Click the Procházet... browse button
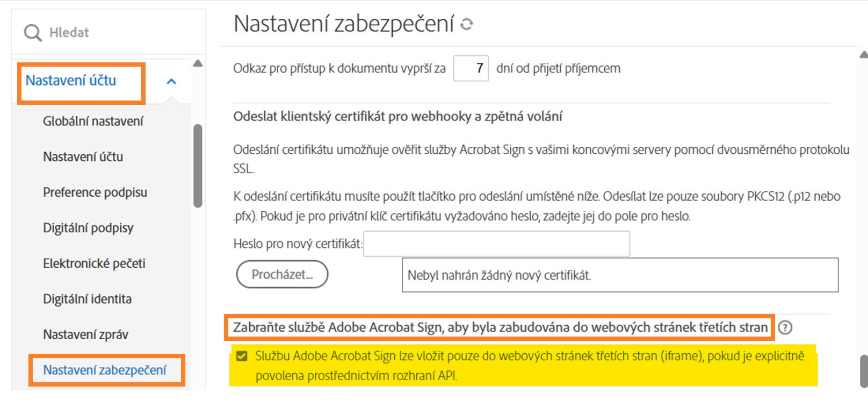The width and height of the screenshot is (868, 407). (x=282, y=275)
